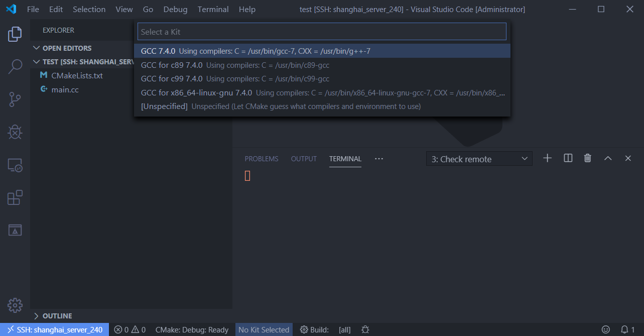This screenshot has height=336, width=644.
Task: Open notifications bell in status bar
Action: (627, 330)
